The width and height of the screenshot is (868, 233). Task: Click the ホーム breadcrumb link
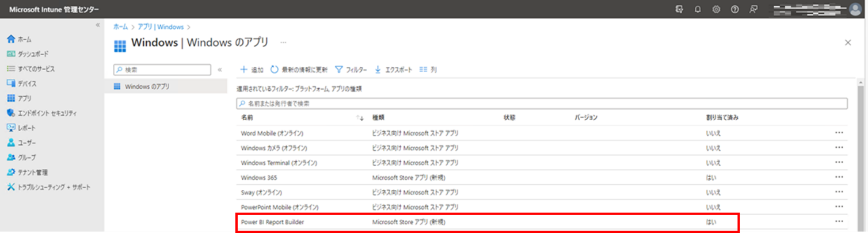pos(120,26)
